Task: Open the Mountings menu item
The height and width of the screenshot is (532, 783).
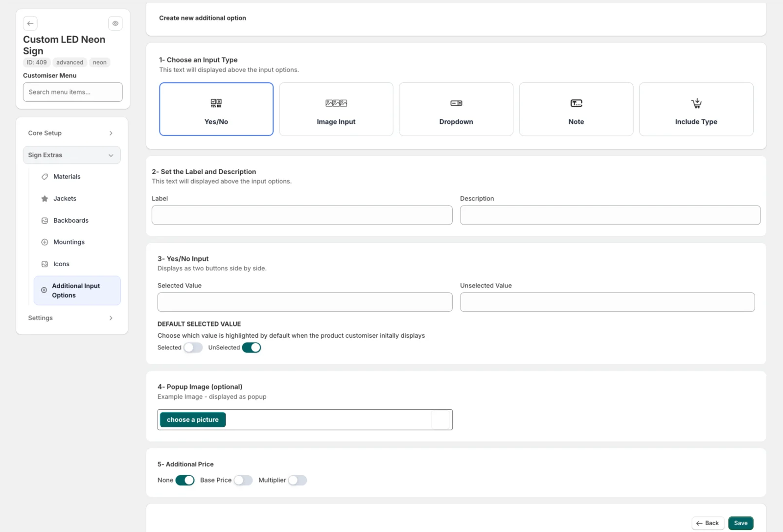Action: coord(77,242)
